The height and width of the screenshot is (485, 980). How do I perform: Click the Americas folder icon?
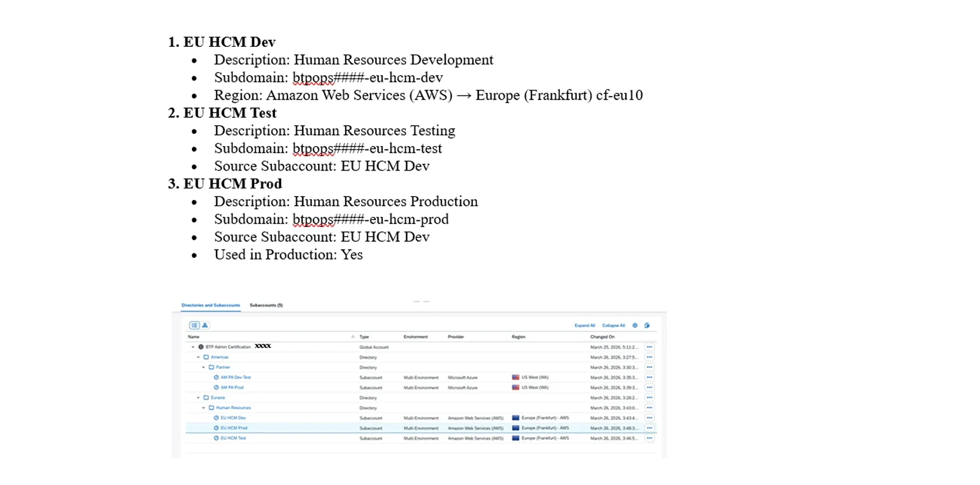tap(206, 357)
